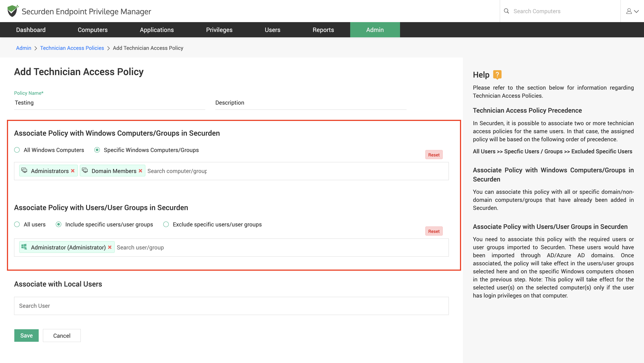Switch to the Applications tab

[x=157, y=30]
